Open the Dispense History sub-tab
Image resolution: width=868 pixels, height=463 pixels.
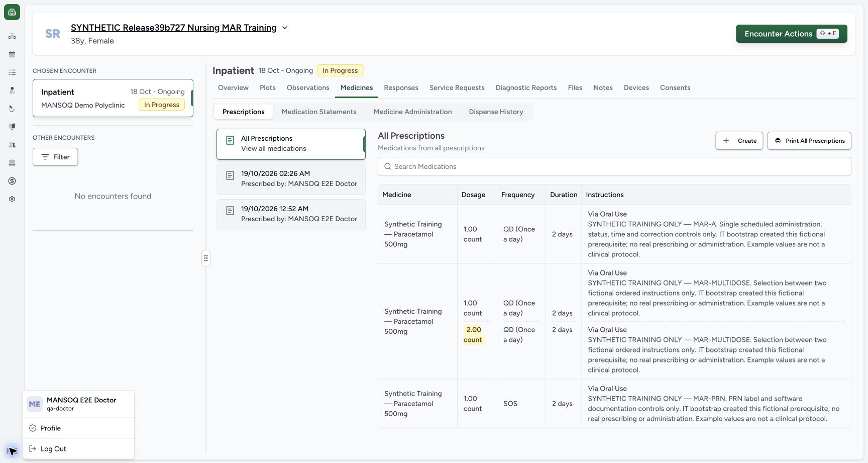click(x=496, y=112)
